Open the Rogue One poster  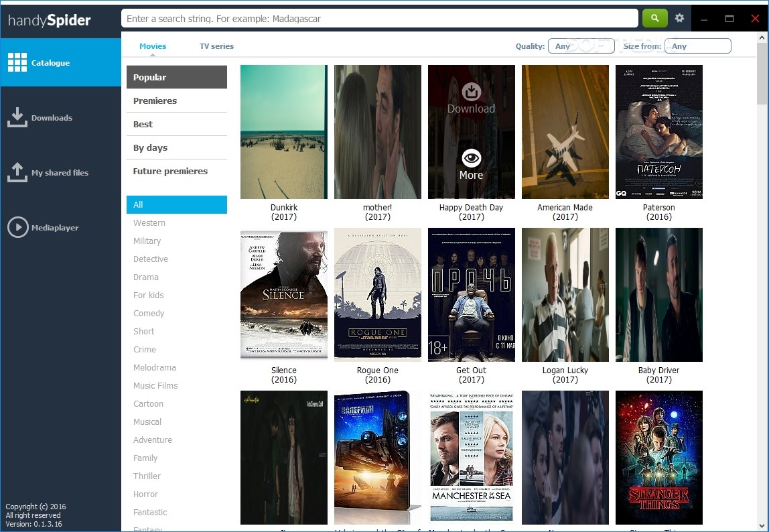pyautogui.click(x=378, y=294)
